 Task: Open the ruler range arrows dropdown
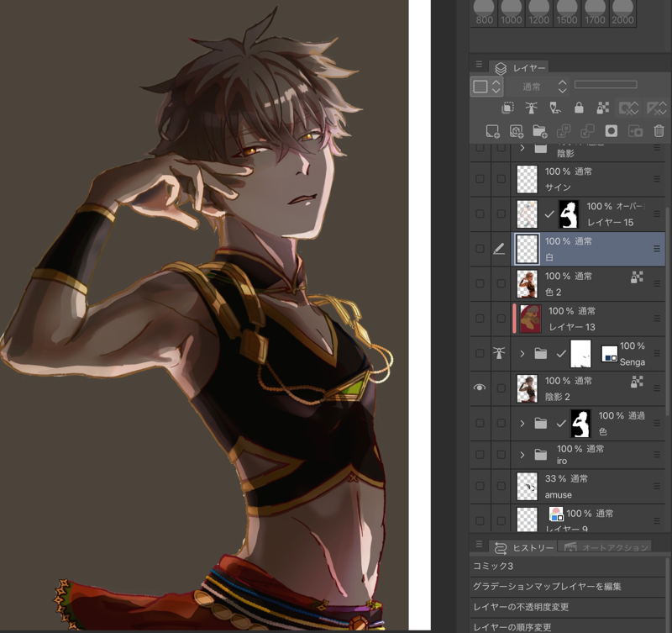(x=663, y=108)
